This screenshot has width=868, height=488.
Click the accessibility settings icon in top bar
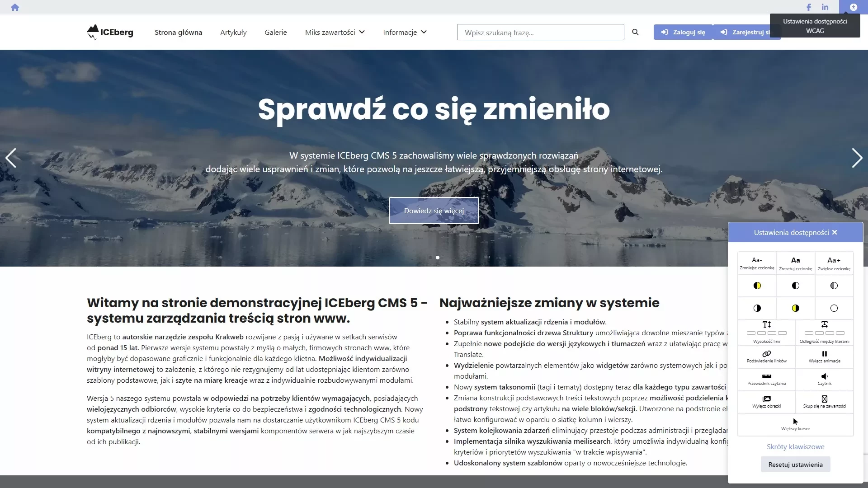tap(853, 7)
